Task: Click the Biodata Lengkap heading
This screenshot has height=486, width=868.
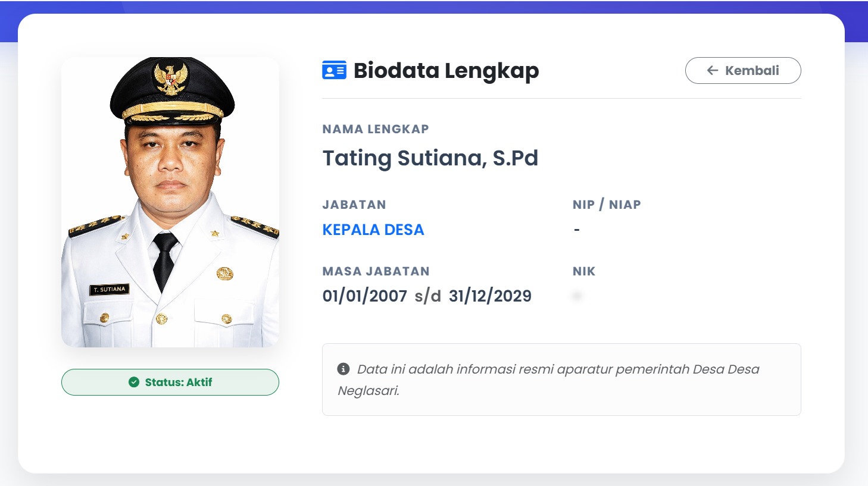Action: point(446,71)
